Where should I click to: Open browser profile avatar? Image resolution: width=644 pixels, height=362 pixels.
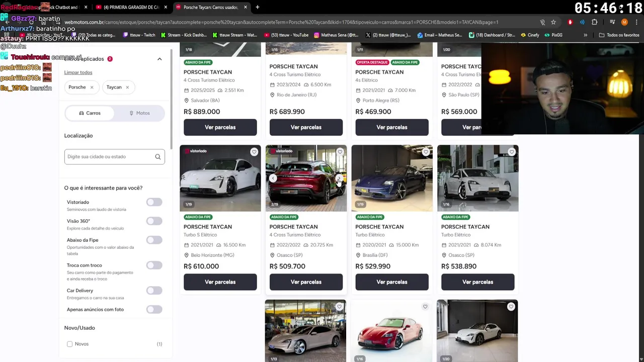point(624,22)
